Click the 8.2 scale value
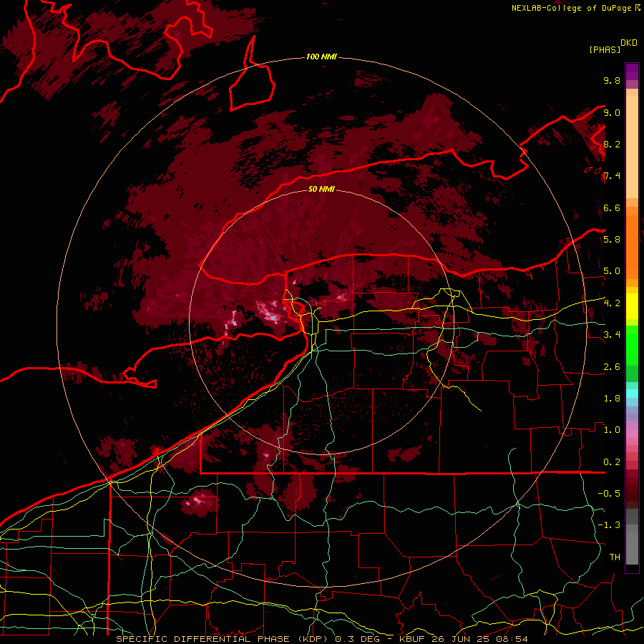 click(x=612, y=144)
